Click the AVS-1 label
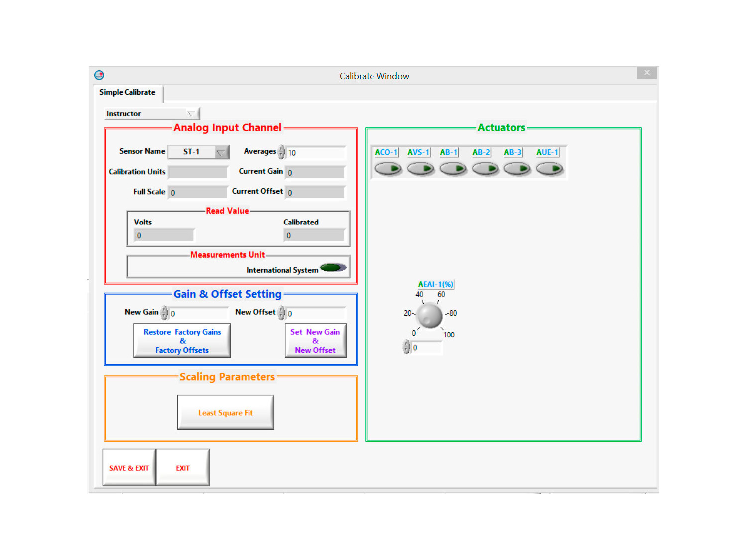 tap(418, 152)
